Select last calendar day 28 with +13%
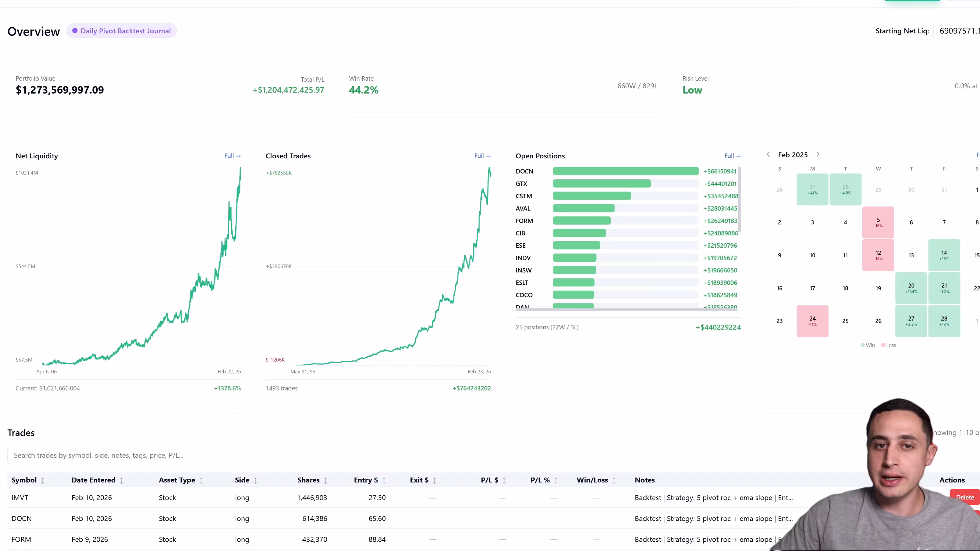The image size is (980, 551). (x=944, y=321)
